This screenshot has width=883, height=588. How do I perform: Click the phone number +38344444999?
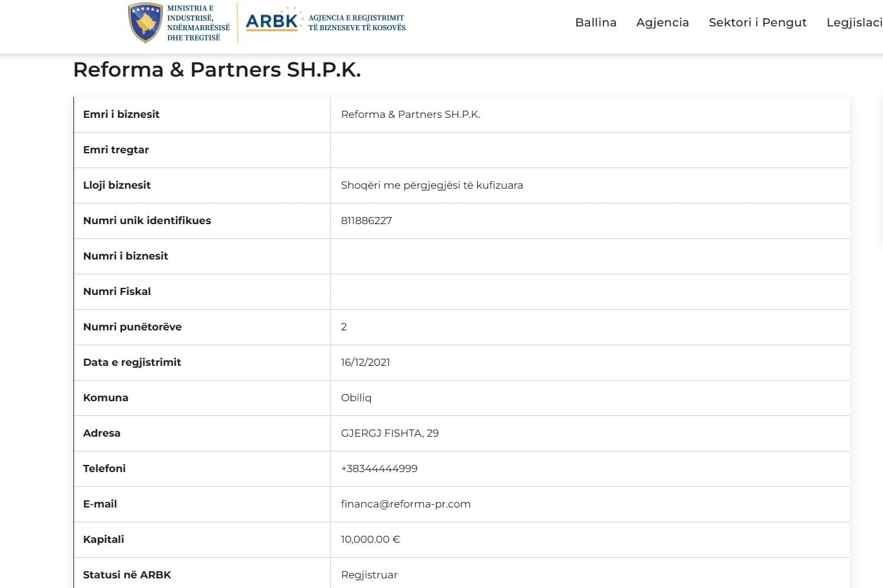tap(379, 469)
